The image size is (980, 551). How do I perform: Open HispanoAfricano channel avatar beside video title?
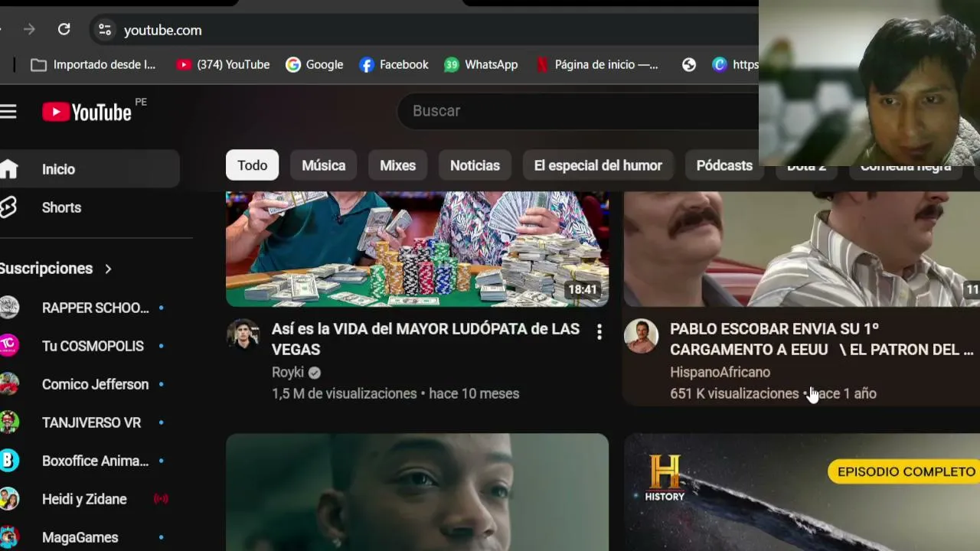pos(641,335)
